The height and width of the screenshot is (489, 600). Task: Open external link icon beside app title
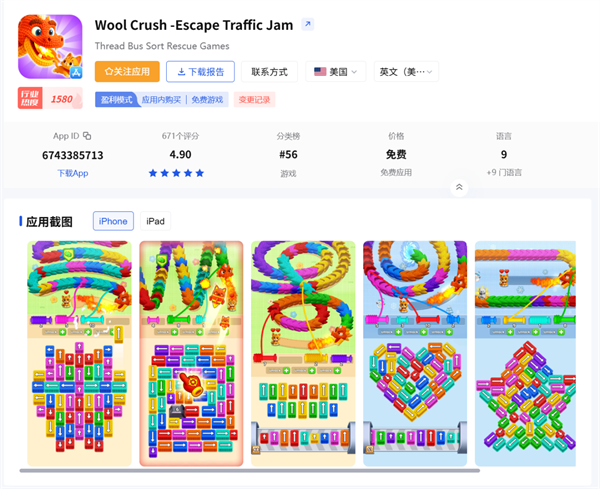[x=307, y=24]
